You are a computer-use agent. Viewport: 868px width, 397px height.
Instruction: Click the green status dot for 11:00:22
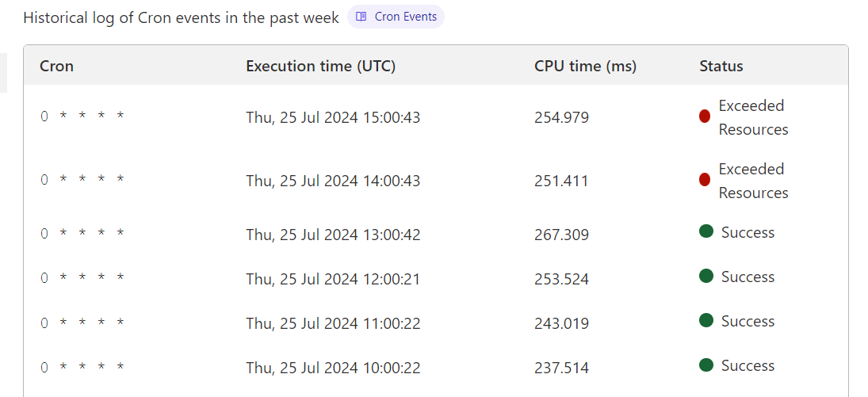pyautogui.click(x=706, y=320)
